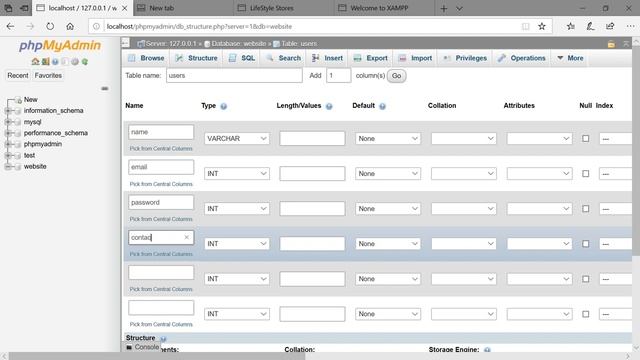Switch to the Browse tab
The width and height of the screenshot is (640, 360).
pos(146,58)
